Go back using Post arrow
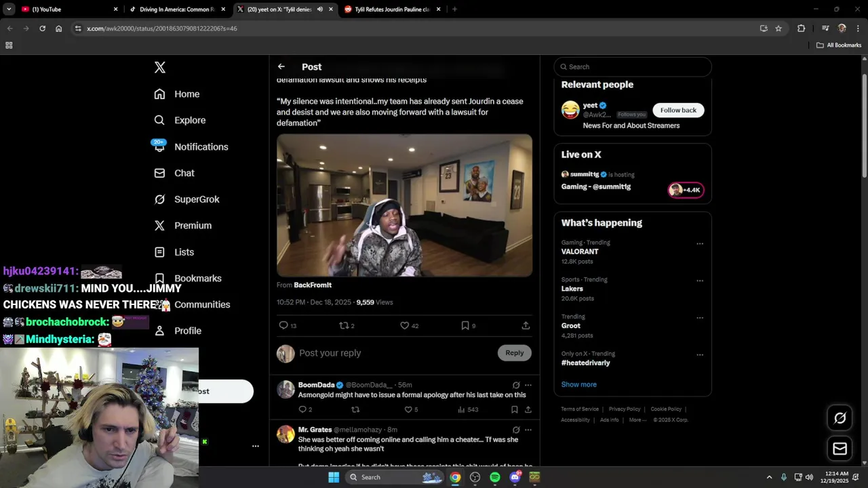The image size is (868, 488). point(281,66)
